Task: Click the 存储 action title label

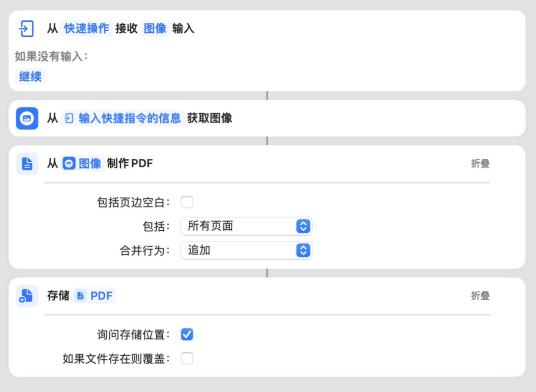Action: [x=58, y=296]
